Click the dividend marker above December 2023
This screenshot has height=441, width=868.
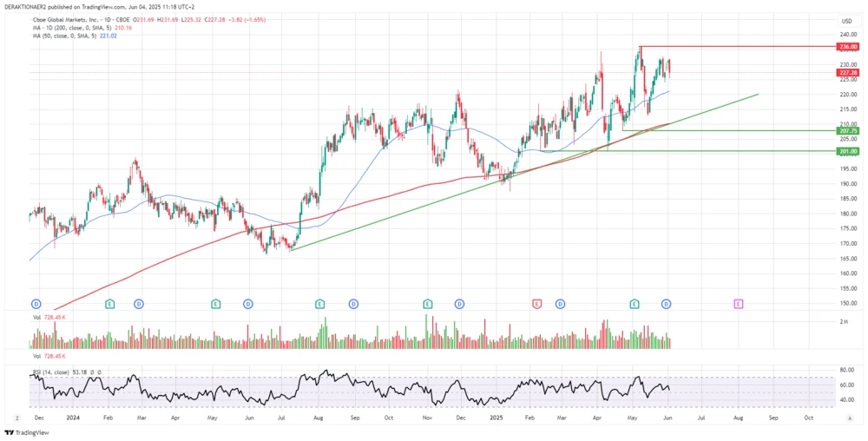coord(36,304)
